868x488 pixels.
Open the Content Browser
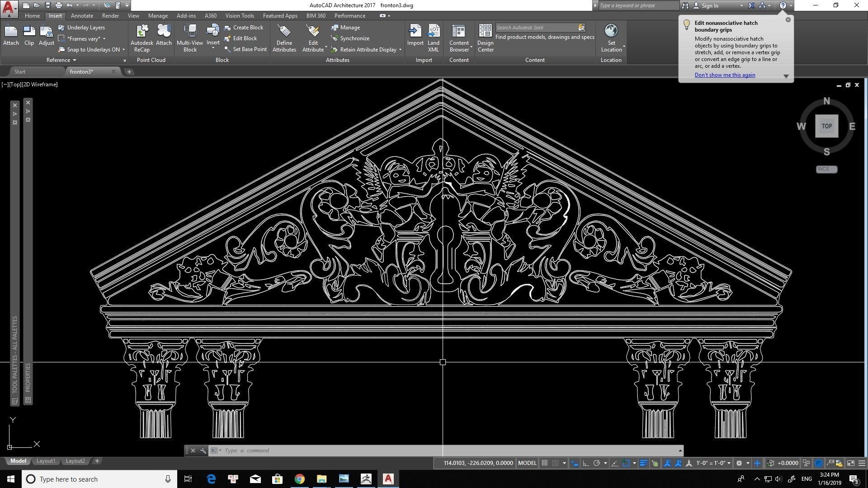(x=459, y=38)
